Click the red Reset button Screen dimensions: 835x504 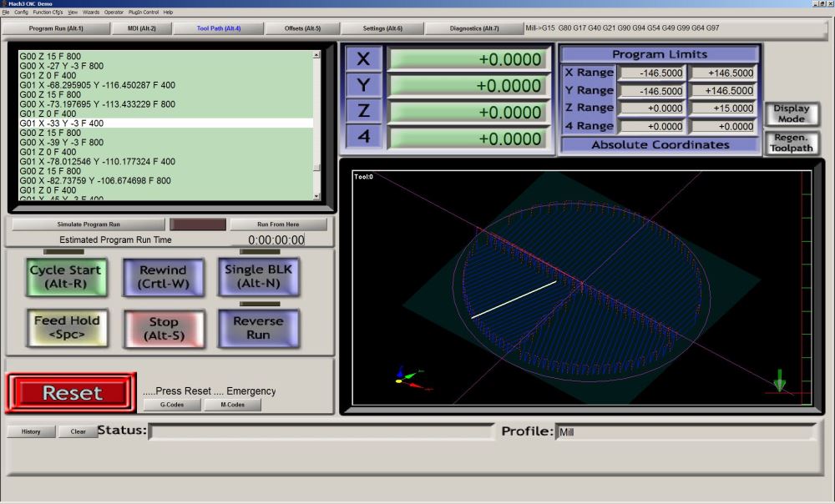click(x=71, y=393)
